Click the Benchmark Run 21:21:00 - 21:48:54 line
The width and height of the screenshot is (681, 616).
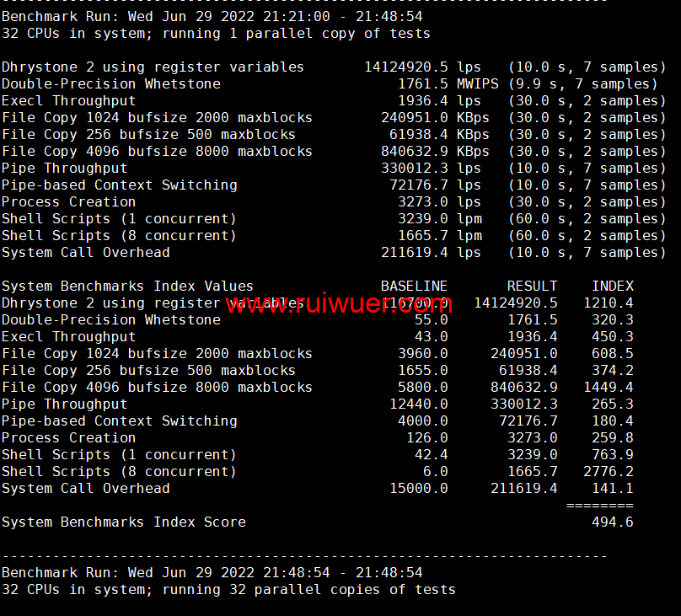pyautogui.click(x=212, y=17)
